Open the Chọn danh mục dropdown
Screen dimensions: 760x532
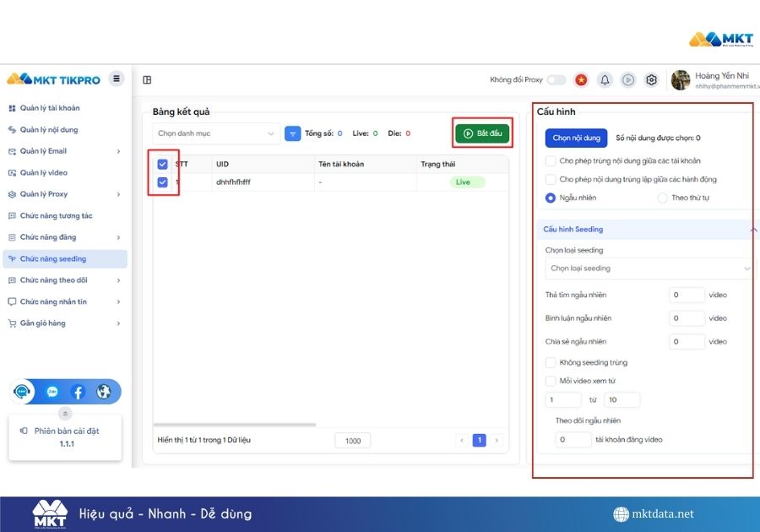[216, 133]
